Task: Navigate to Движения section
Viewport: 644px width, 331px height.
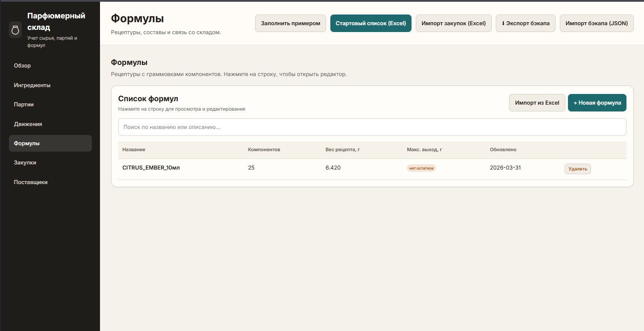Action: (x=28, y=124)
